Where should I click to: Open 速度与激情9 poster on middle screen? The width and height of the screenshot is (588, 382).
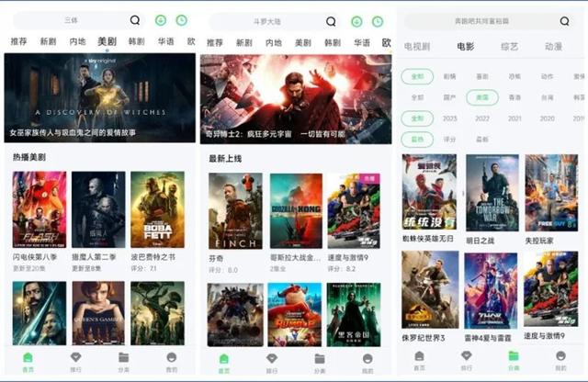click(354, 211)
